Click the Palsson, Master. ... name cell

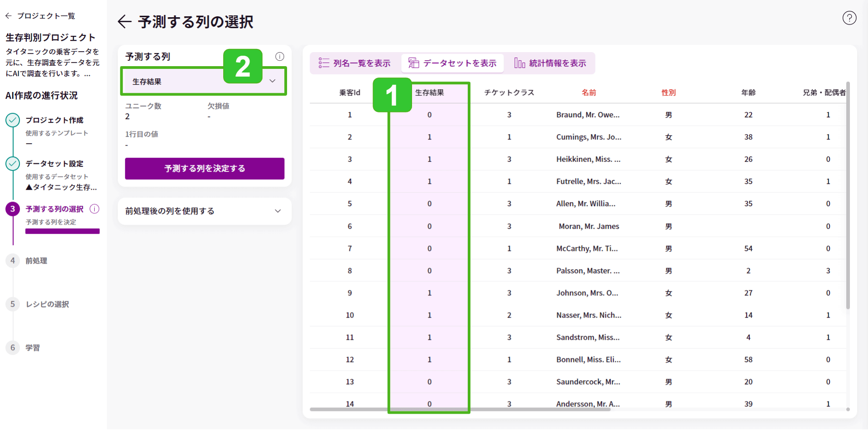tap(588, 271)
